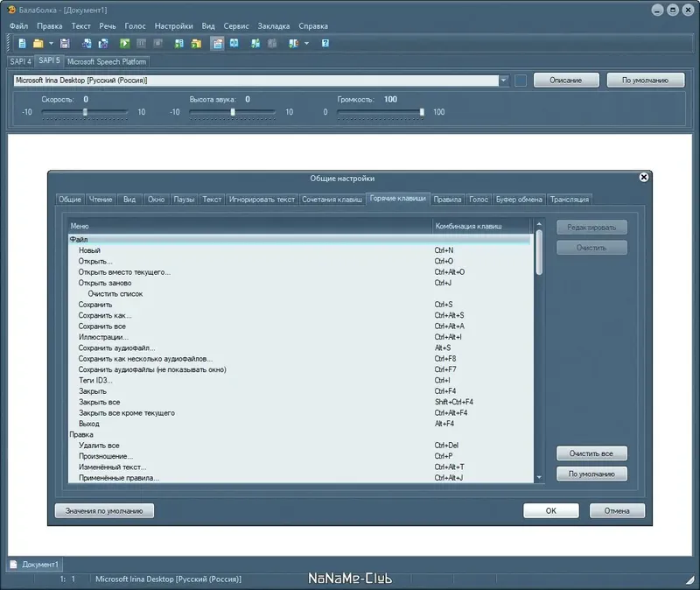The height and width of the screenshot is (590, 700).
Task: Select the Сохранить аудиофайл... hotkey row
Action: click(x=300, y=348)
